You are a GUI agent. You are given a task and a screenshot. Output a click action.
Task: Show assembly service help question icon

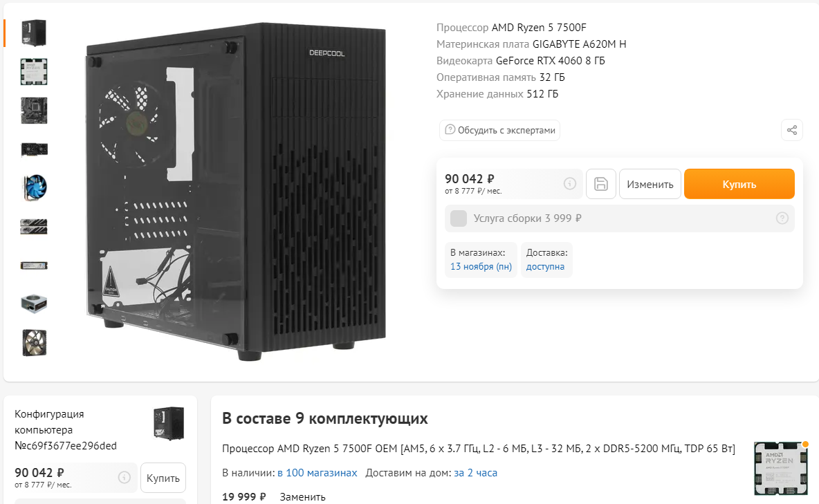point(782,218)
